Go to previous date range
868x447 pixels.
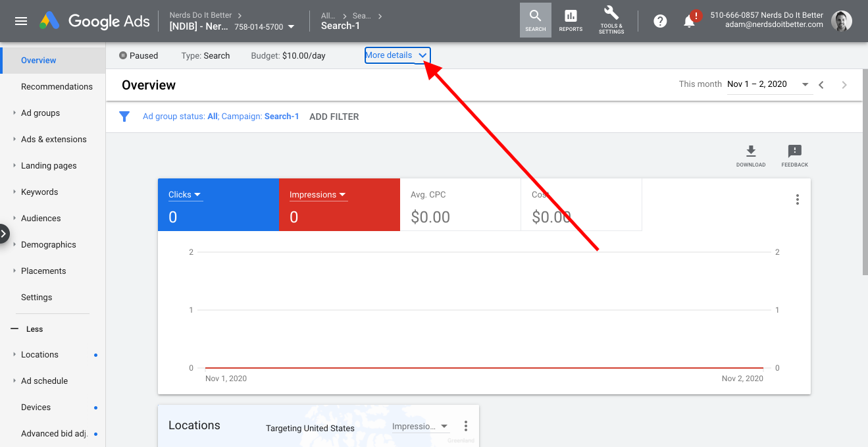[x=821, y=84]
